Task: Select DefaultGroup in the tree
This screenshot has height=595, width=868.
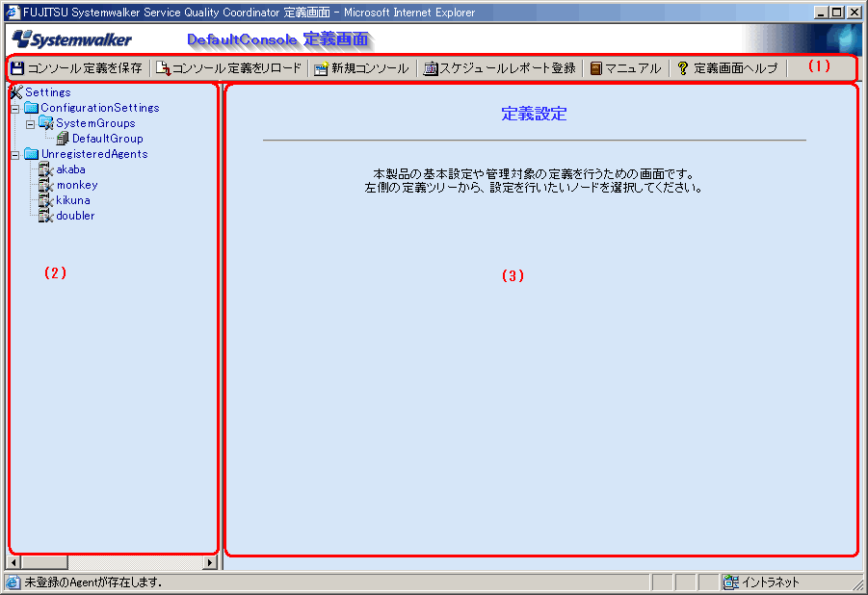Action: click(x=107, y=139)
